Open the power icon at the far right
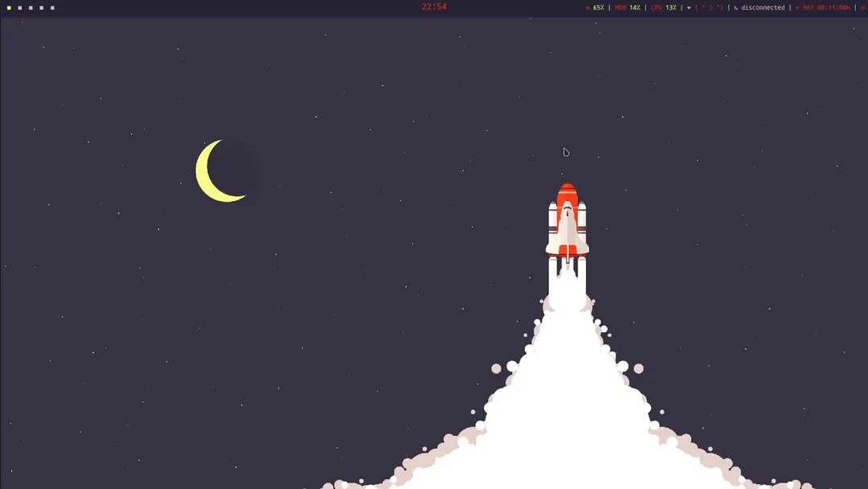The height and width of the screenshot is (489, 868). 862,7
